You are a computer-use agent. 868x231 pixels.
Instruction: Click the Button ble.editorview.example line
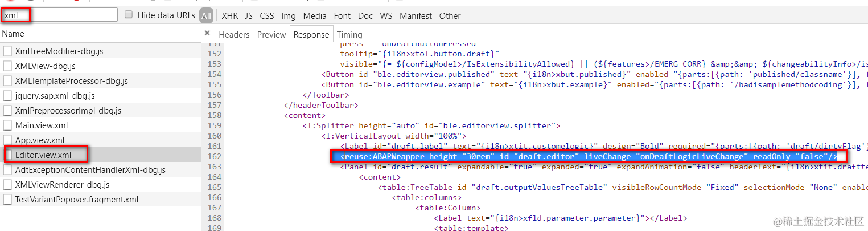pyautogui.click(x=594, y=84)
